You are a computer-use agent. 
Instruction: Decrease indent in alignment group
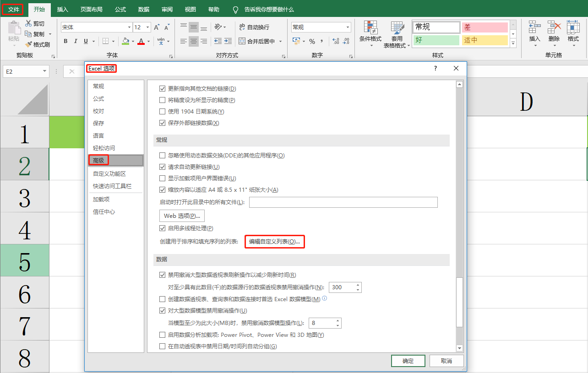click(x=218, y=42)
